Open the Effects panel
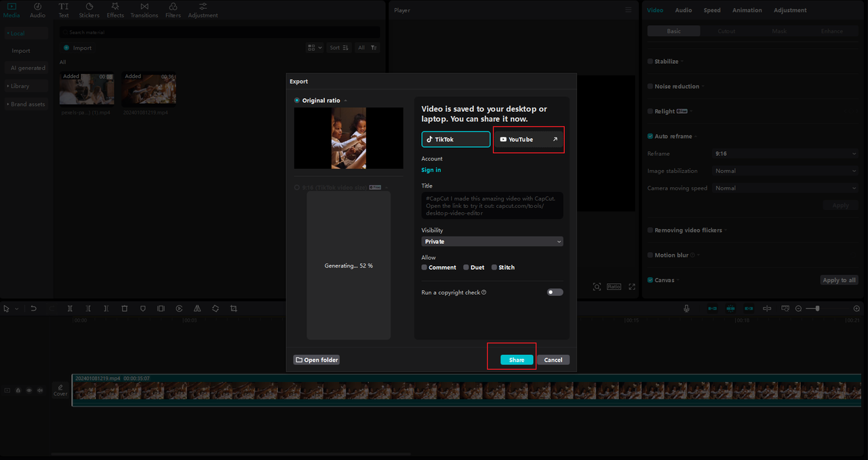The image size is (868, 460). [x=115, y=10]
